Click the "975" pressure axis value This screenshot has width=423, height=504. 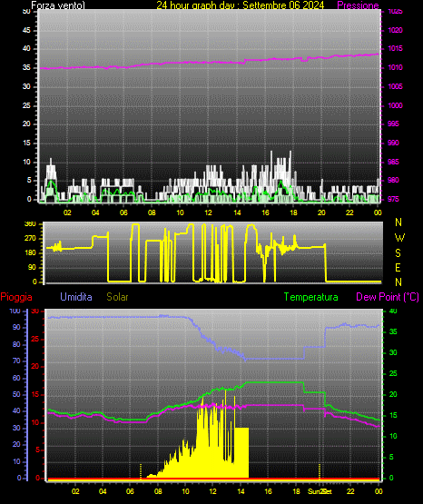(393, 199)
